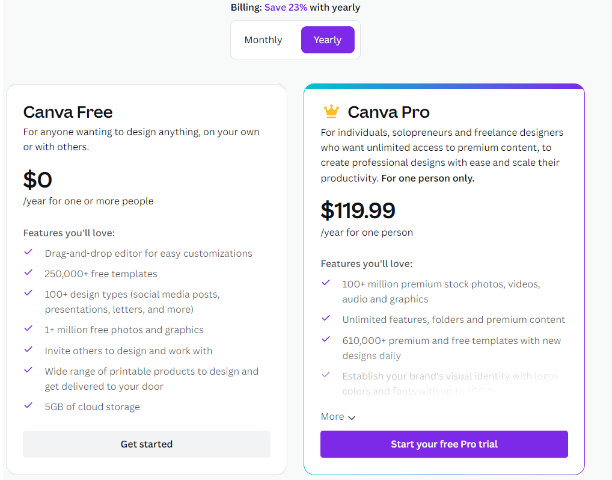This screenshot has height=480, width=612.
Task: Click the $119.99 yearly price
Action: click(358, 210)
